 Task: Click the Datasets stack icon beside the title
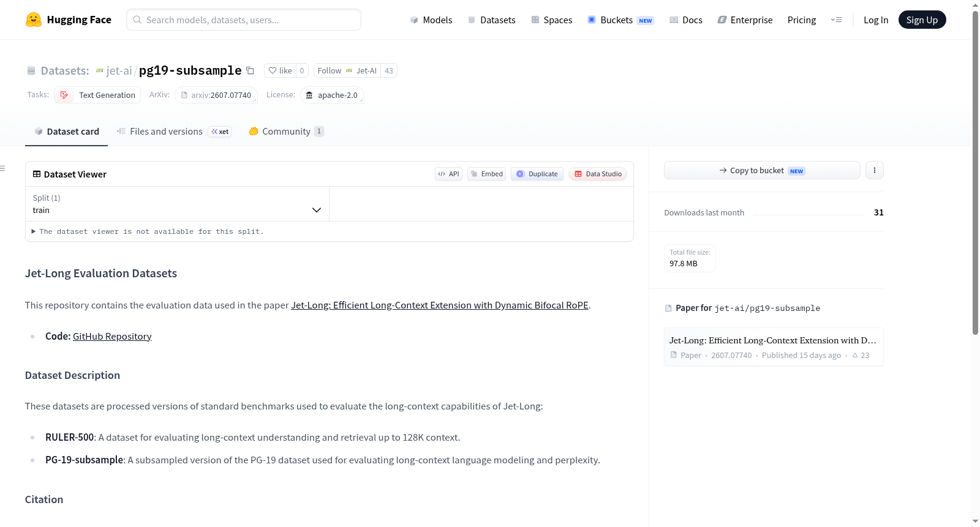pyautogui.click(x=31, y=70)
